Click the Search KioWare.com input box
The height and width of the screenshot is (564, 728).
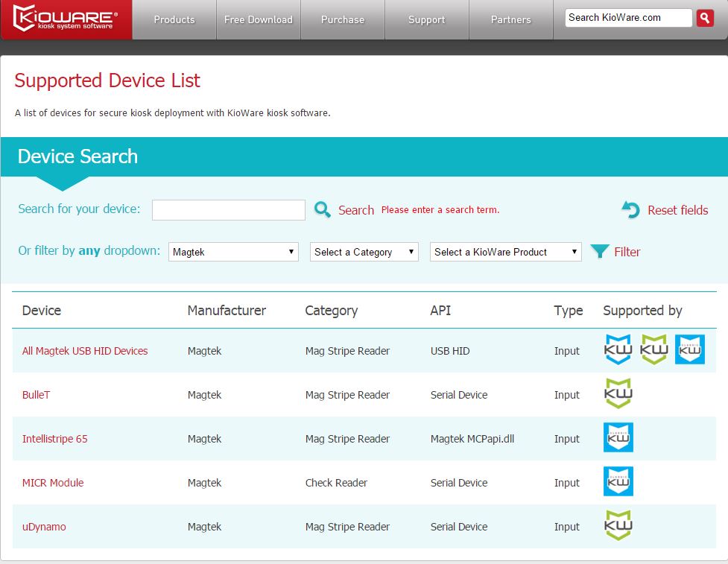pos(628,18)
